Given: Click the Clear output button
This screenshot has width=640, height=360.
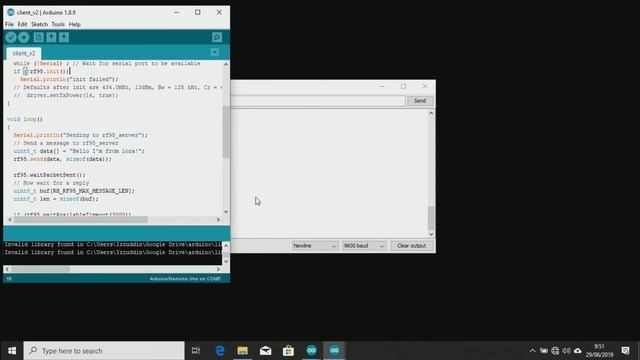Looking at the screenshot, I should pos(411,246).
